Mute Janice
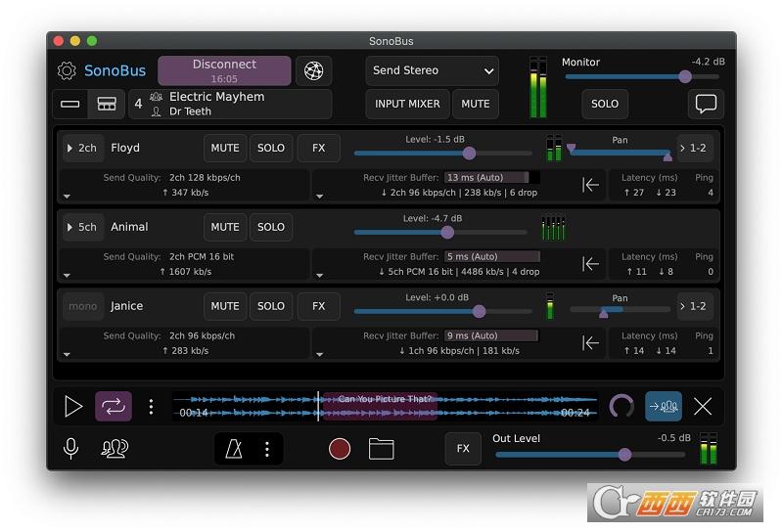This screenshot has width=783, height=532. (x=225, y=306)
